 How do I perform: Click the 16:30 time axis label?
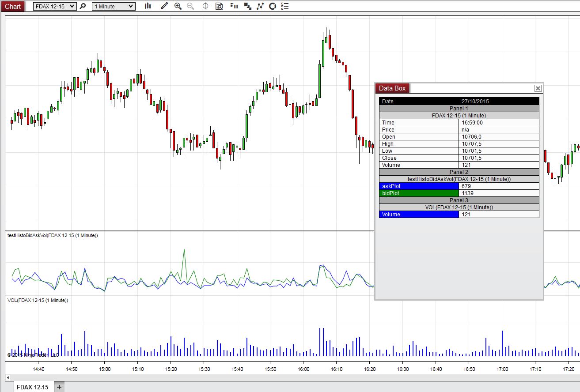pos(403,369)
